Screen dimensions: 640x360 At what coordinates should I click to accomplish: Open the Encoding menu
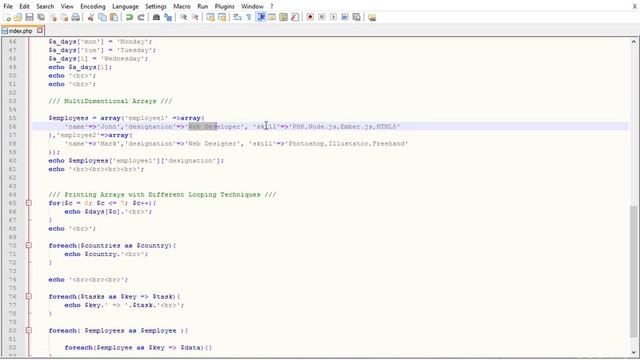(x=93, y=6)
